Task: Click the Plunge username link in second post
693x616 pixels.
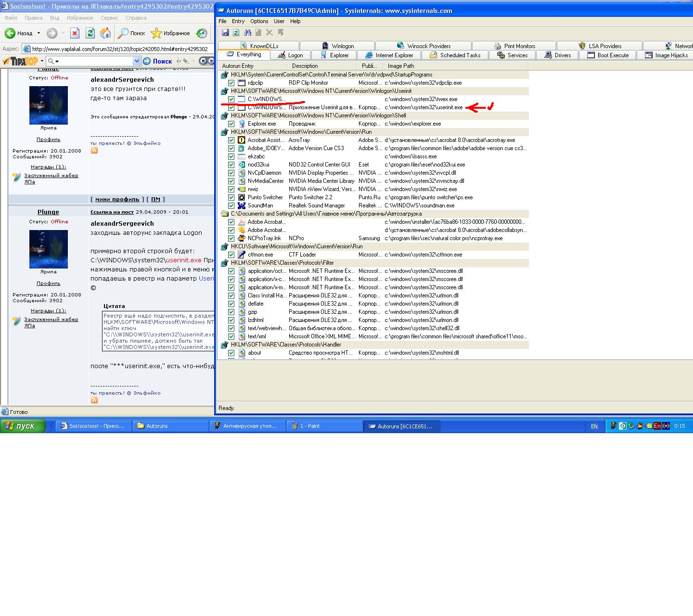Action: click(x=48, y=212)
